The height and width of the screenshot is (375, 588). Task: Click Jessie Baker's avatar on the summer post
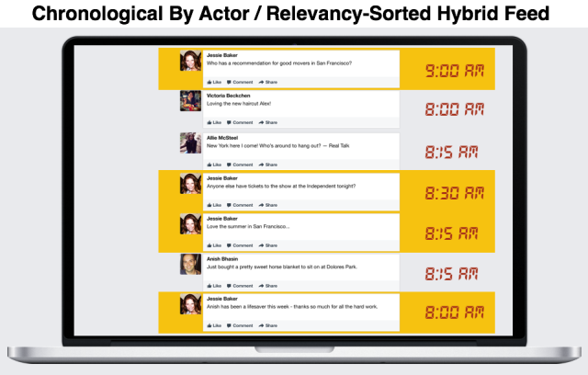click(x=190, y=224)
